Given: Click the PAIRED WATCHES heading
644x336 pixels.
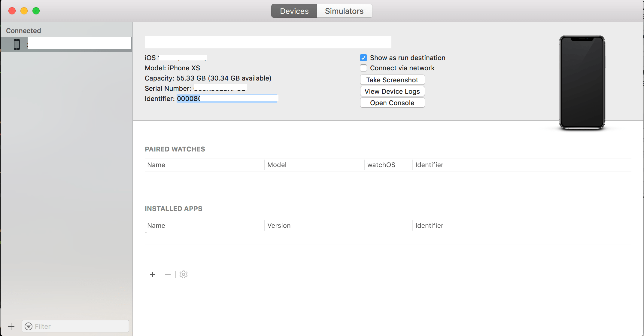Looking at the screenshot, I should coord(175,149).
